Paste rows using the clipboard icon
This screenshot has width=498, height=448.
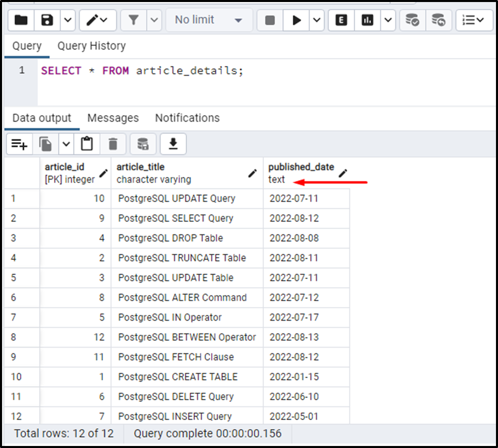(87, 144)
